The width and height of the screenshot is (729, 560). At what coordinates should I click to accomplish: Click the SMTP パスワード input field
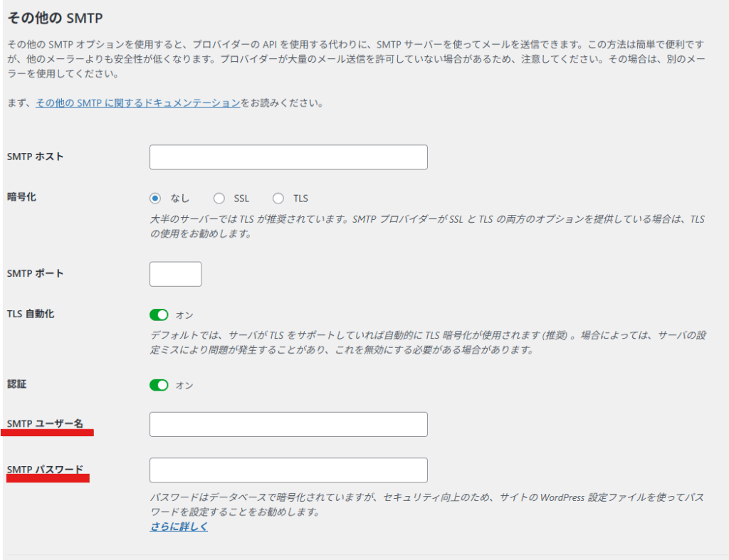[x=288, y=470]
